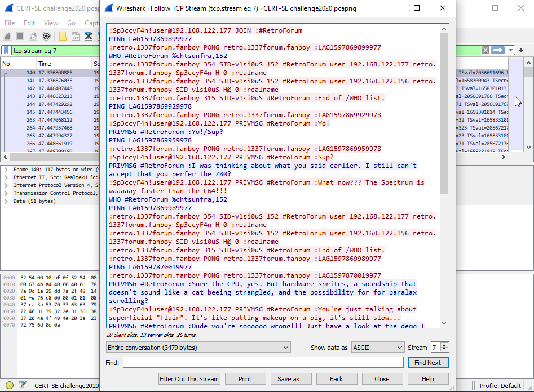Select packet row number 263
The image size is (534, 392).
point(50,120)
